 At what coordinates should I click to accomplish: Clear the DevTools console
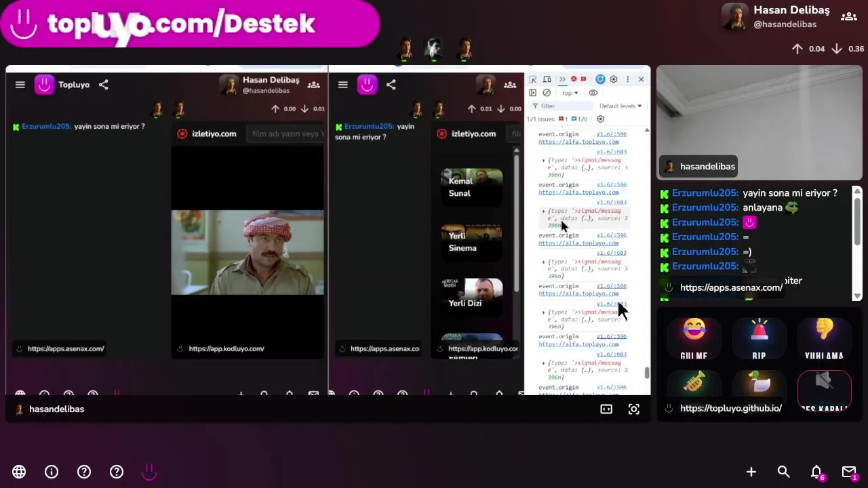point(547,93)
